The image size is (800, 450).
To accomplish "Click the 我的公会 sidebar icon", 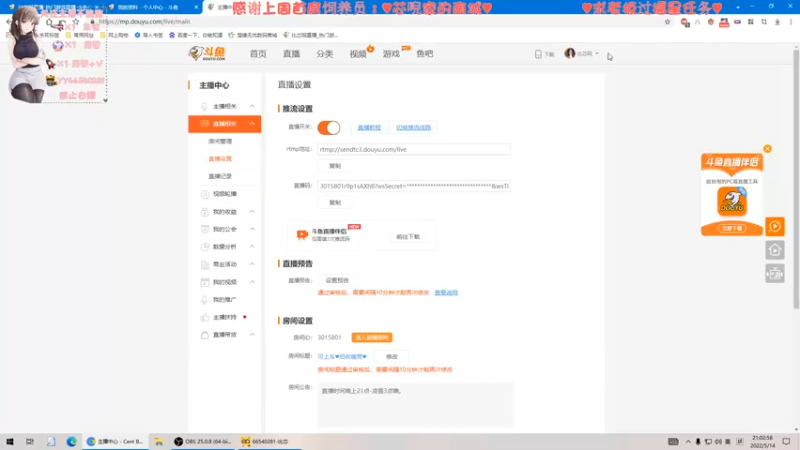I will click(205, 229).
